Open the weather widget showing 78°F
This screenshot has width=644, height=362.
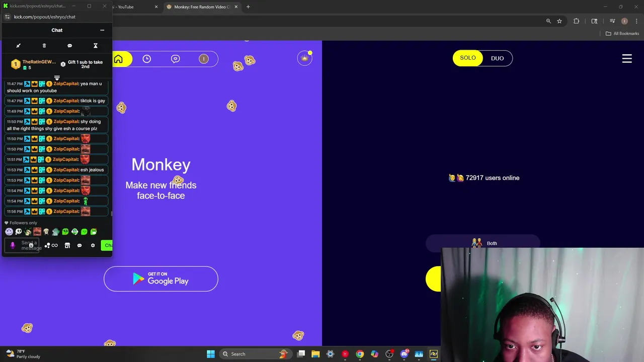tap(23, 354)
